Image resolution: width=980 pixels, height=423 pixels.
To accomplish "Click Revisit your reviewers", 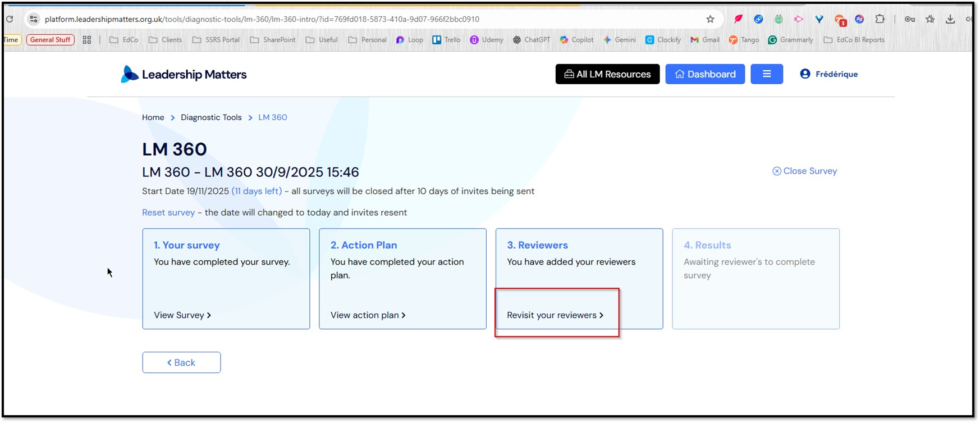I will (x=555, y=315).
